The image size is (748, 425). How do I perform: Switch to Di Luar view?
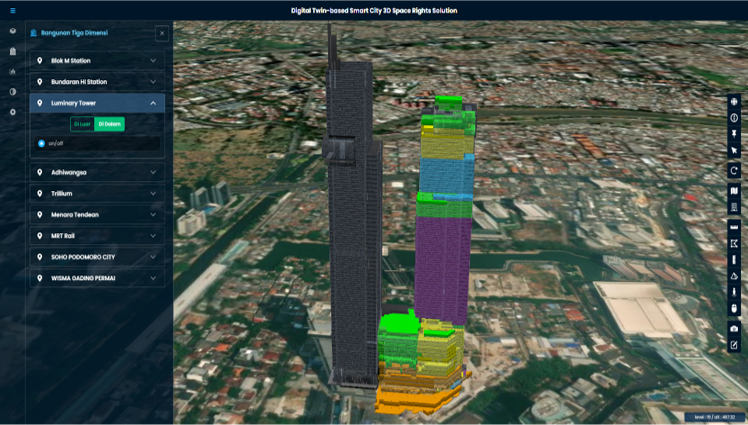click(81, 124)
